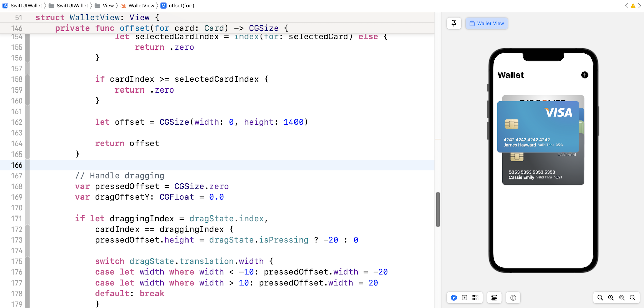Zoom preview to fit
The image size is (644, 308).
[x=622, y=298]
